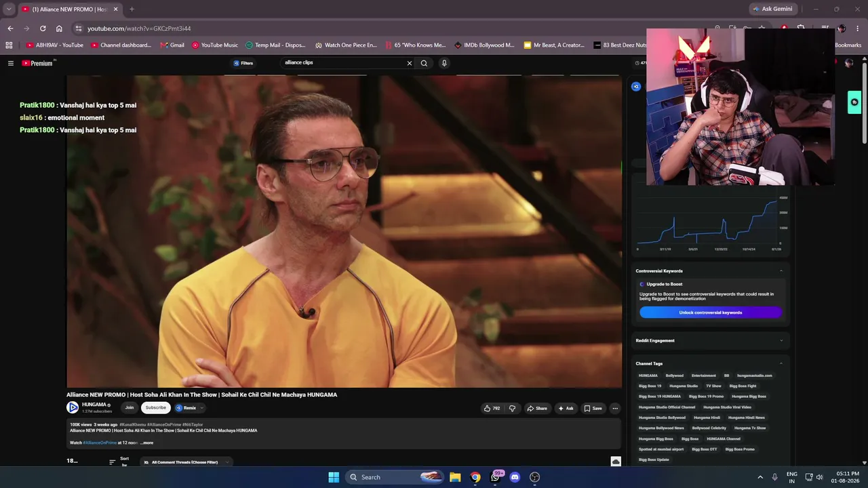Open a new Chrome tab

click(132, 9)
